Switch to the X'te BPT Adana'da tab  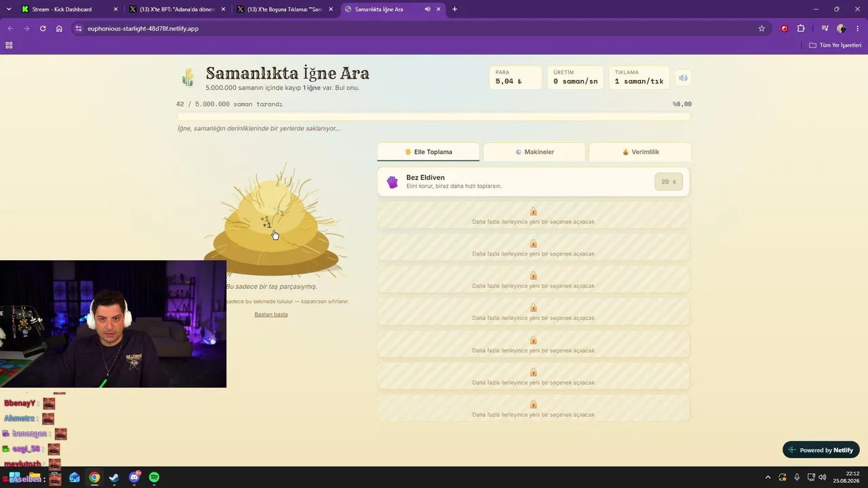tap(177, 9)
